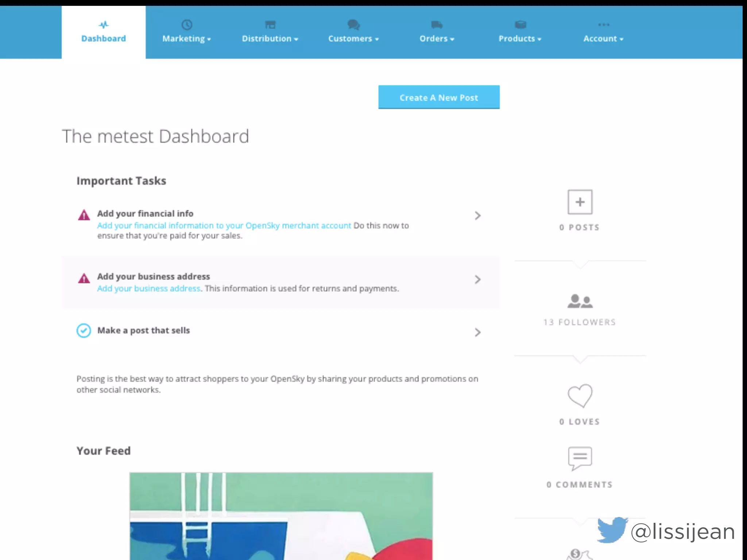Click the plus icon above 0 Posts
This screenshot has height=560, width=747.
point(580,202)
